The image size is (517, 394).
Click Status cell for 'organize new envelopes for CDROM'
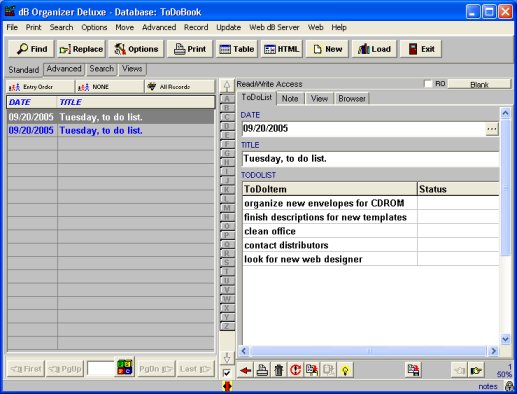[458, 203]
